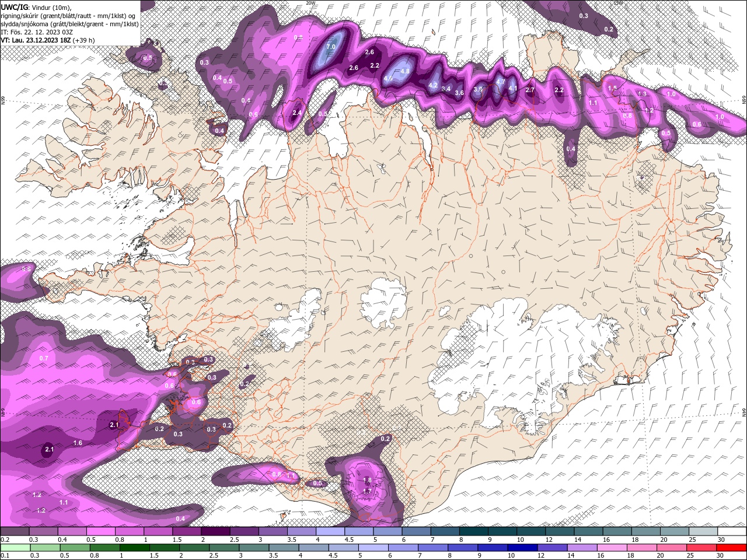Click the 4.6 precipitation value on the map
Image resolution: width=747 pixels, height=560 pixels.
[389, 78]
